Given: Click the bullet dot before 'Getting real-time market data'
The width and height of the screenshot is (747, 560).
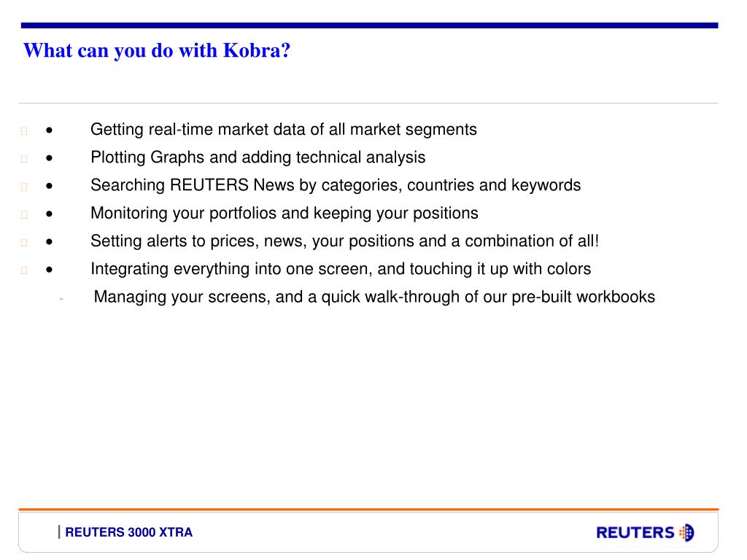Looking at the screenshot, I should coord(49,130).
